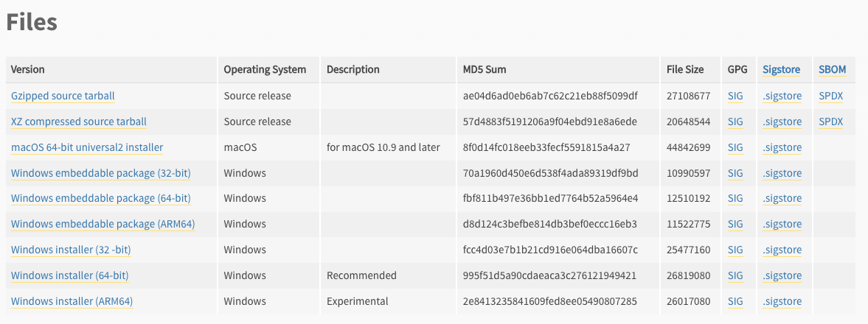
Task: Click Windows installer (32-bit) link
Action: coord(71,250)
